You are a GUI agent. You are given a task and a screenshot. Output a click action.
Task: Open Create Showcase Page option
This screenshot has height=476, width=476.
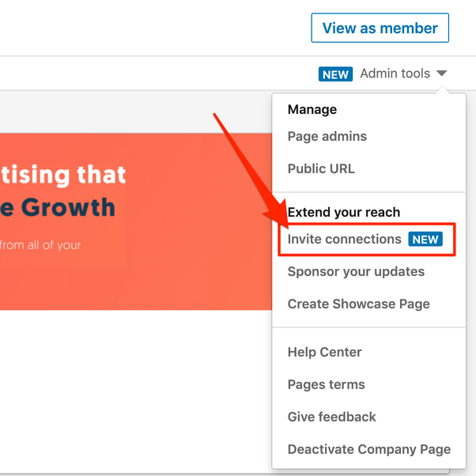358,304
